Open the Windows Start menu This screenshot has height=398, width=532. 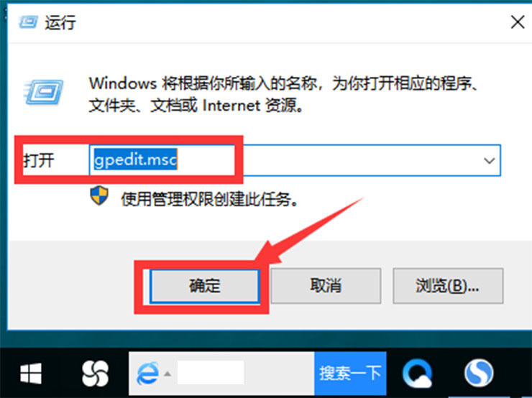[31, 374]
